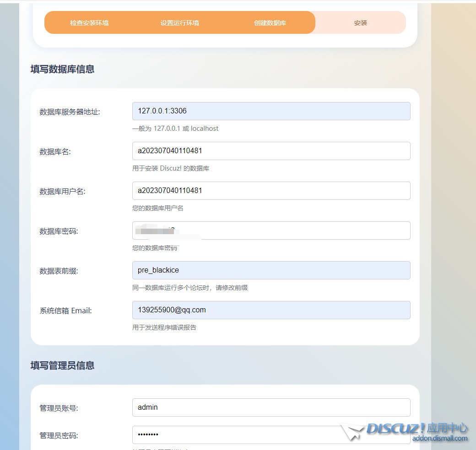Select the 设置运行环境 step tab
The height and width of the screenshot is (450, 476).
(179, 22)
